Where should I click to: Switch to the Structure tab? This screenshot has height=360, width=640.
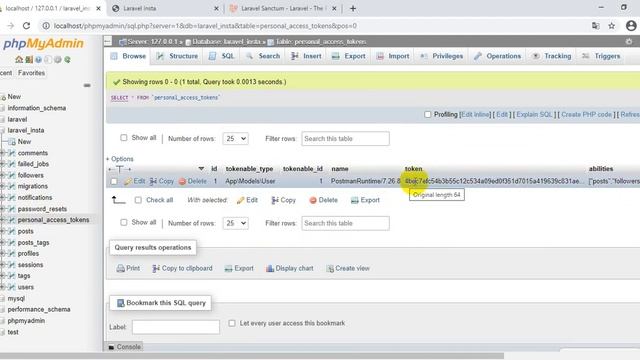click(177, 56)
